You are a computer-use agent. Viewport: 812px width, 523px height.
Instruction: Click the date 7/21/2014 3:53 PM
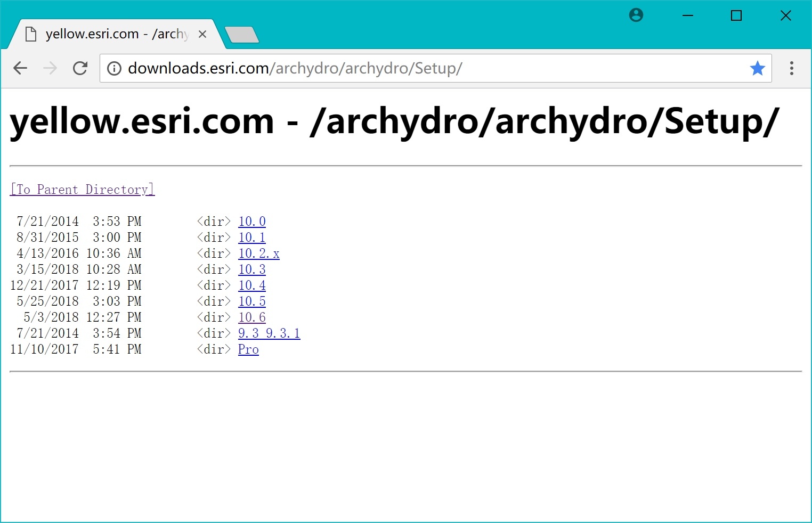click(x=79, y=221)
